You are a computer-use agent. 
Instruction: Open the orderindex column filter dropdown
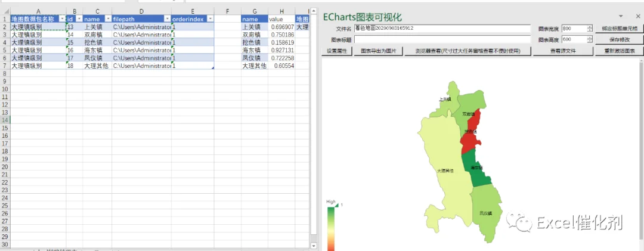[210, 19]
